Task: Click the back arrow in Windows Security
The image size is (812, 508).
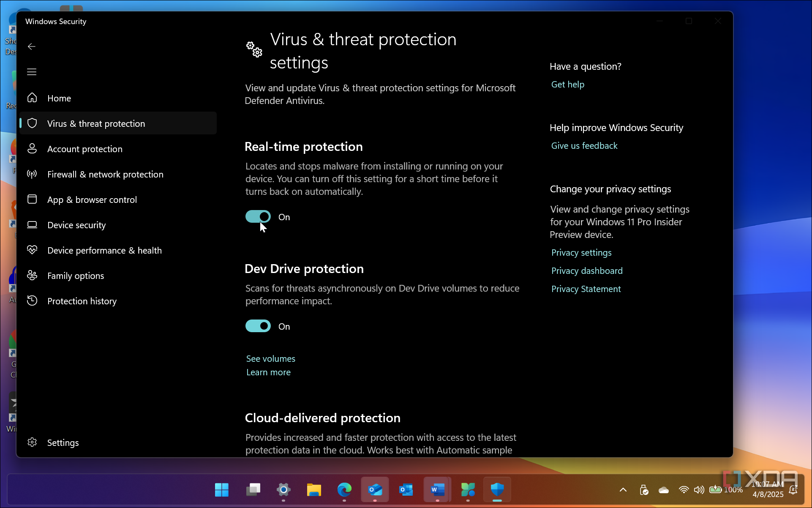Action: [32, 46]
